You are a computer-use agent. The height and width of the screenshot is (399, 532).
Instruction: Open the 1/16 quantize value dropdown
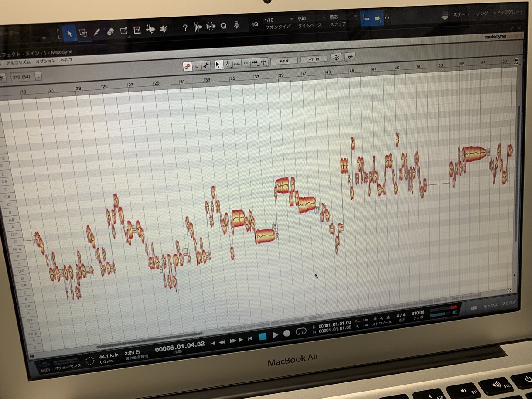pos(279,20)
